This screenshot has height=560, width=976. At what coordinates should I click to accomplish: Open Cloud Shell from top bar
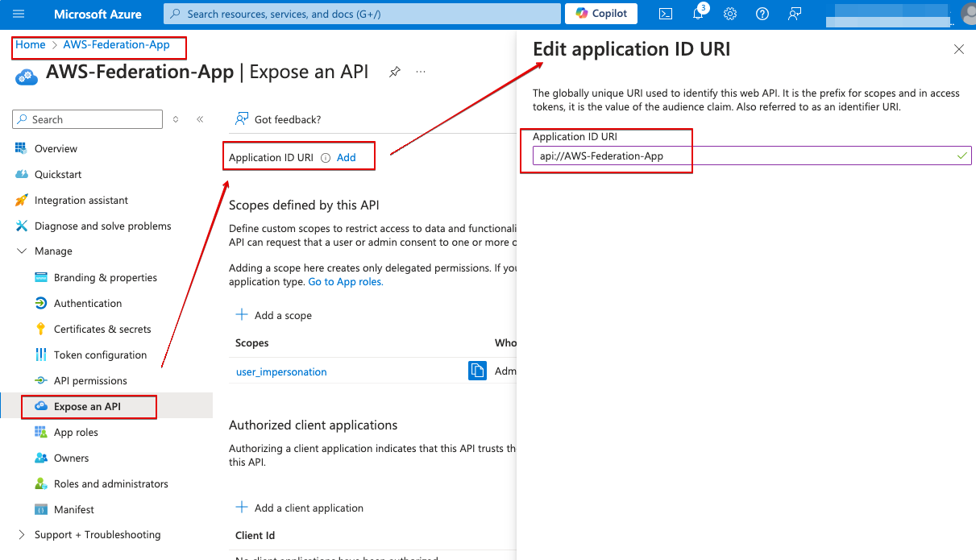click(666, 14)
